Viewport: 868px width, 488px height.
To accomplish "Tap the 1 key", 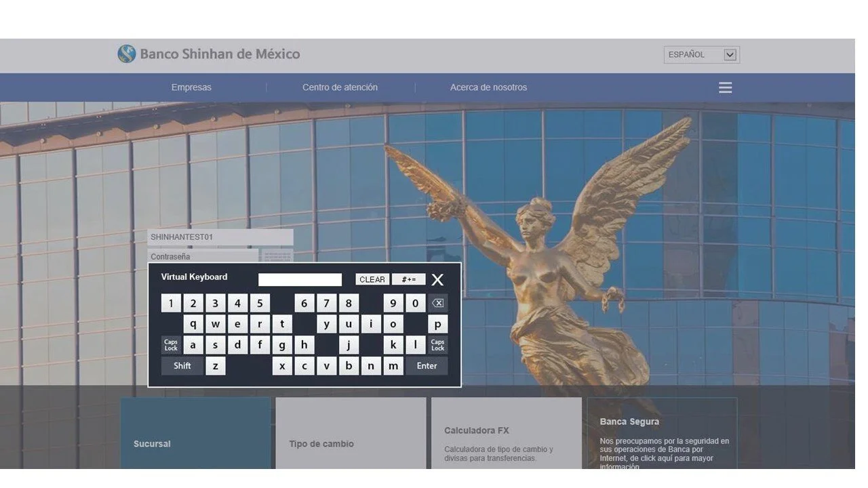I will coord(171,304).
